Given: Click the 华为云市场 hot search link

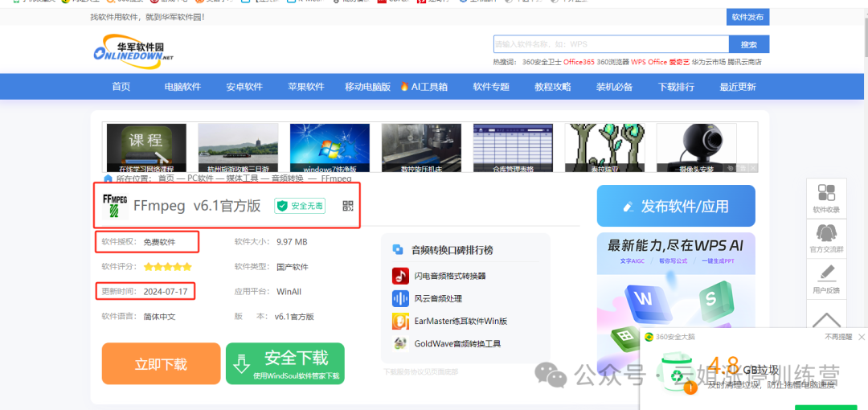Looking at the screenshot, I should (709, 62).
